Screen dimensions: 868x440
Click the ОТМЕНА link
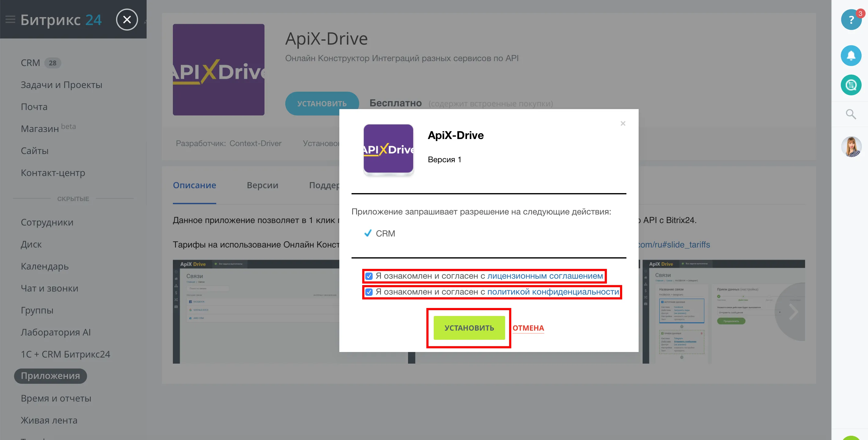tap(528, 328)
